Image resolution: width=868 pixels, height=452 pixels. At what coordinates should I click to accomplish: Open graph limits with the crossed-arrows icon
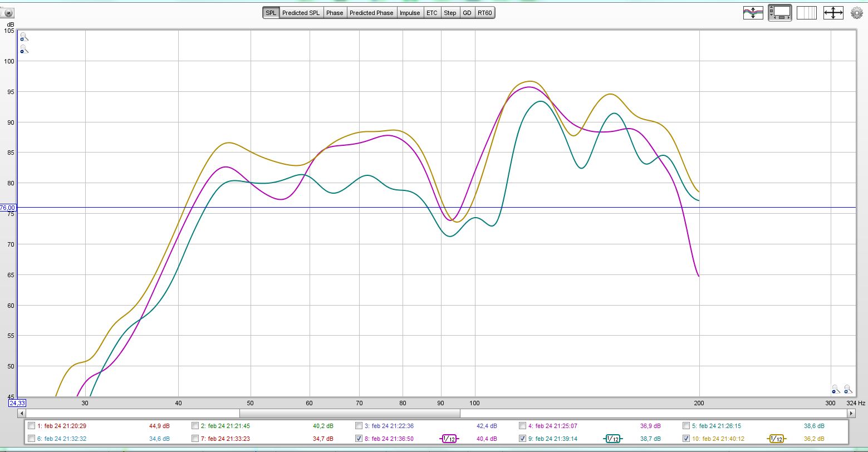tap(833, 13)
